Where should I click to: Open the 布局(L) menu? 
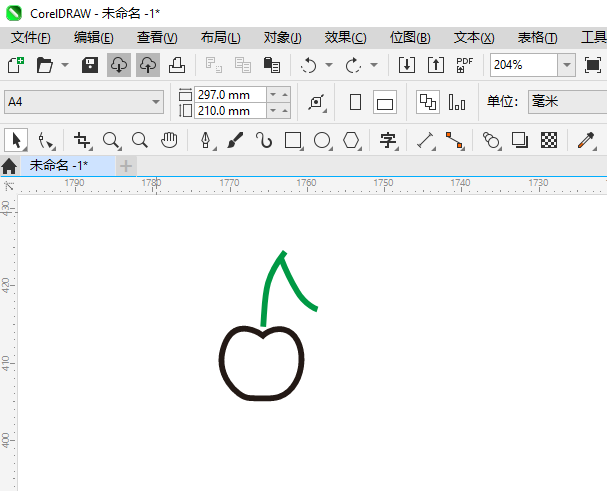[x=221, y=38]
